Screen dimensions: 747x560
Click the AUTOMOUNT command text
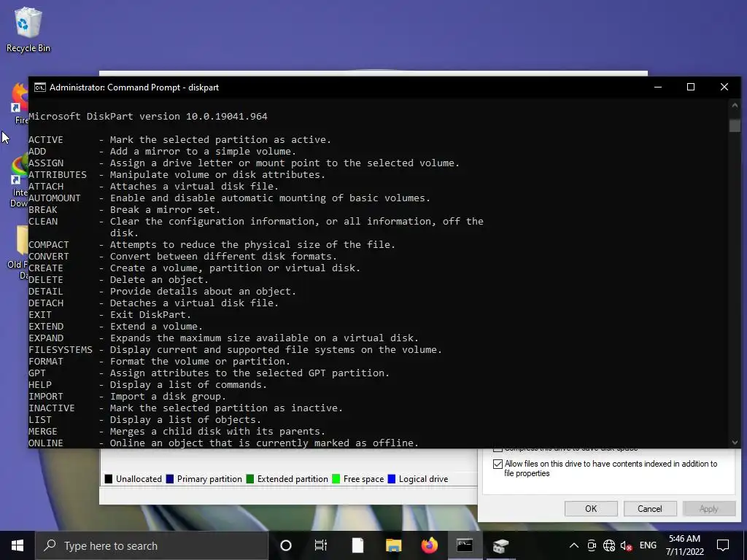click(x=54, y=198)
